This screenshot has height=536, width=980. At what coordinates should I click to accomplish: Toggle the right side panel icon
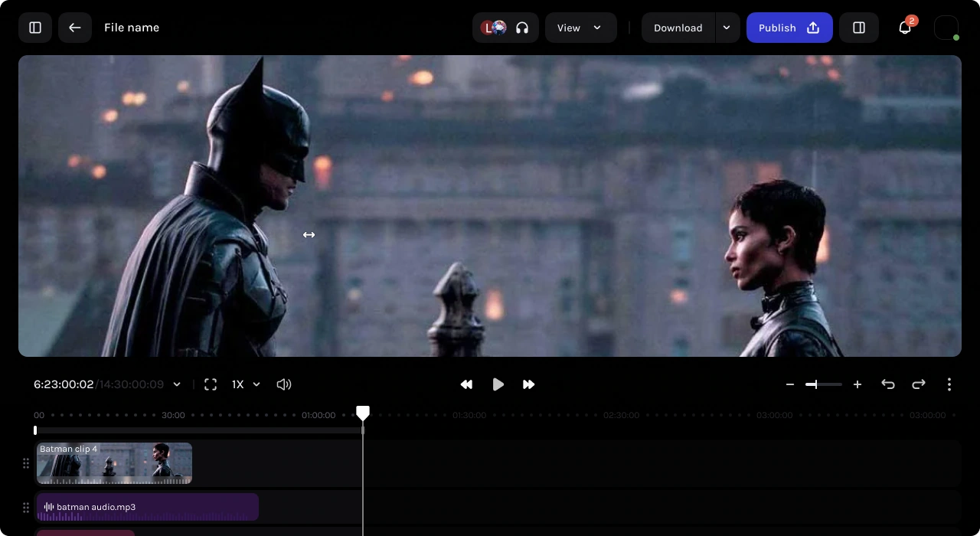(859, 28)
